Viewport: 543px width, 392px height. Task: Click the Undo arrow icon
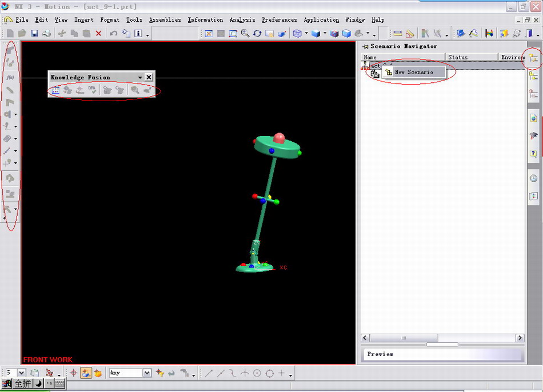point(113,33)
